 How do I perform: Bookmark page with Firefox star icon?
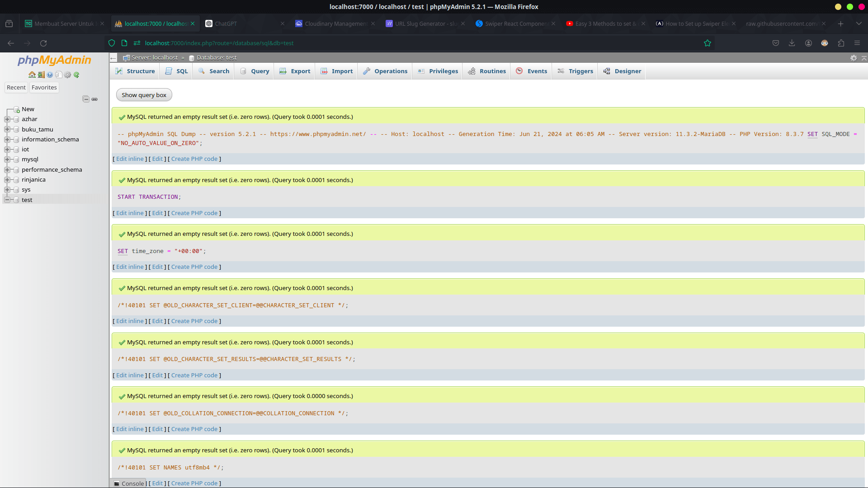tap(708, 43)
